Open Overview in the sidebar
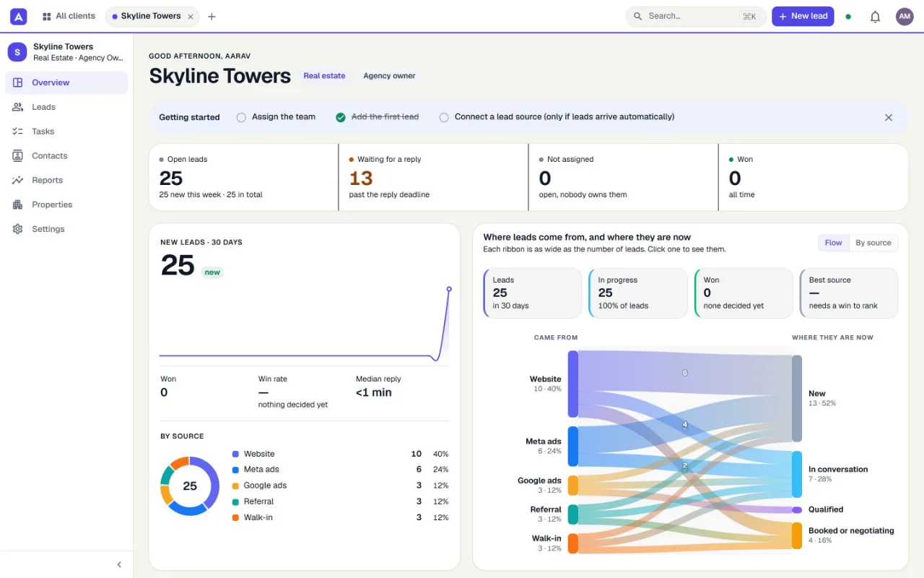The image size is (924, 578). [66, 82]
